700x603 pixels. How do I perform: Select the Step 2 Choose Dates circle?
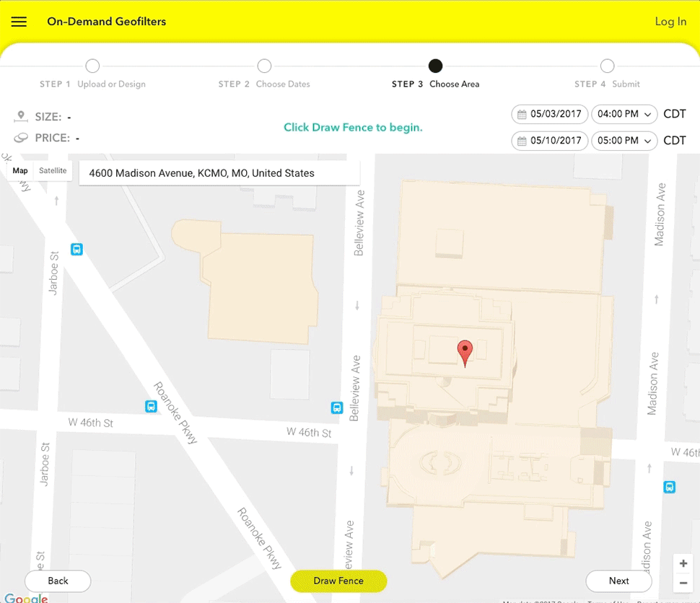coord(264,66)
